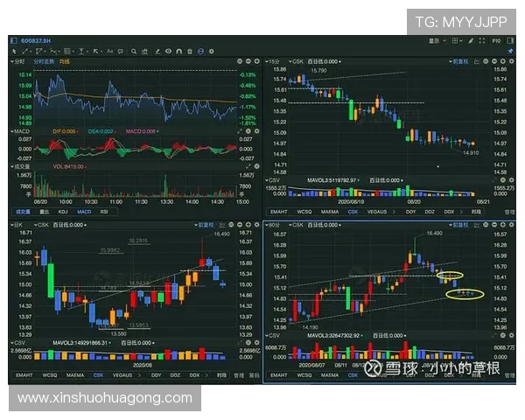Open 15分 chart settings gear

512,61
